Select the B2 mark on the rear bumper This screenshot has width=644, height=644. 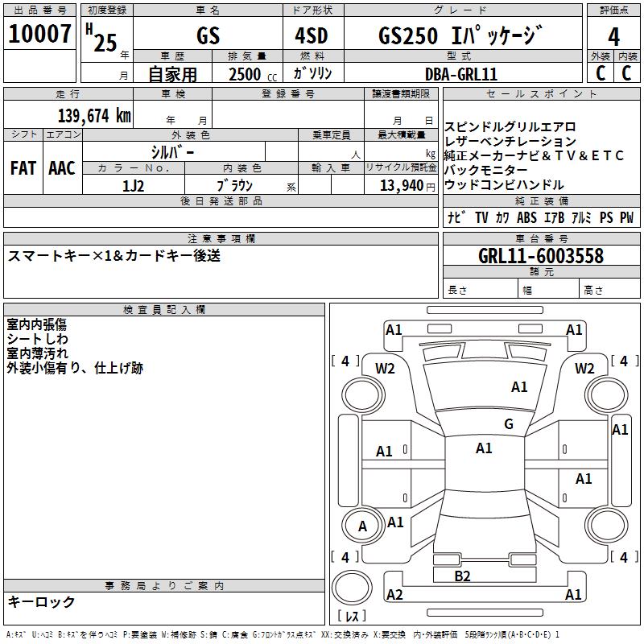coord(462,576)
